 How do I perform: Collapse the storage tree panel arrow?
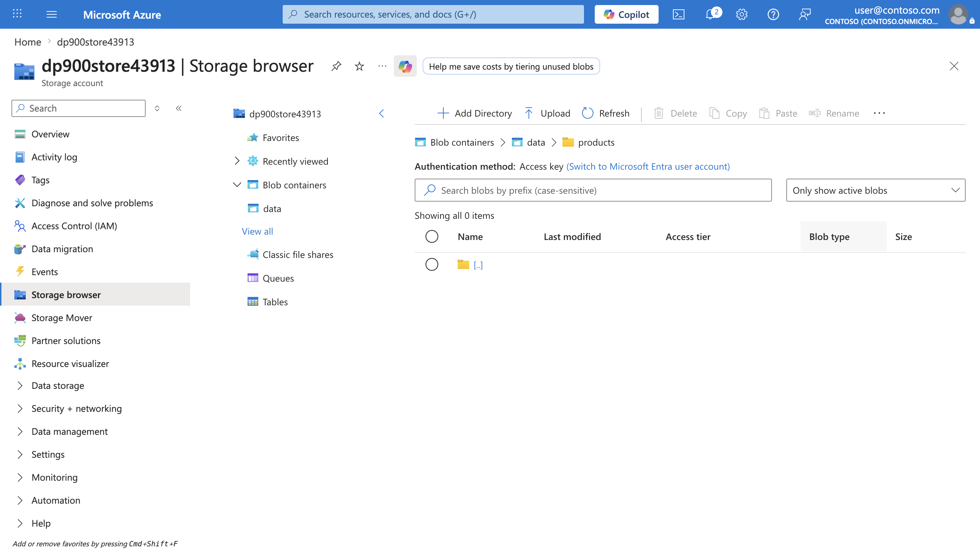(x=381, y=113)
